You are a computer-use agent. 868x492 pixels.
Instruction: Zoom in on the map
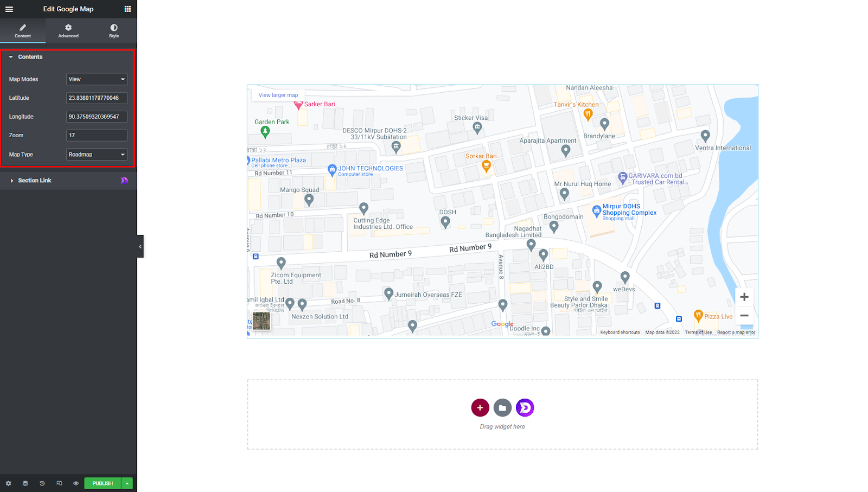point(744,297)
